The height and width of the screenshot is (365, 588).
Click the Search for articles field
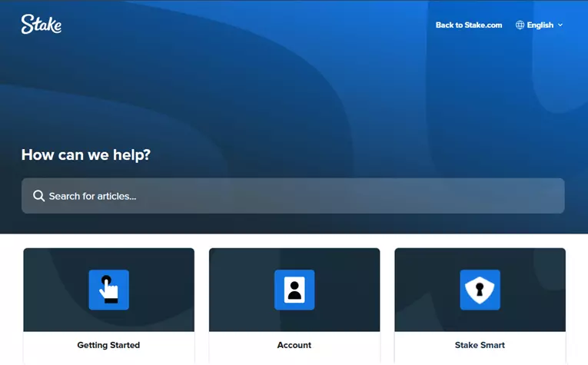coord(293,196)
